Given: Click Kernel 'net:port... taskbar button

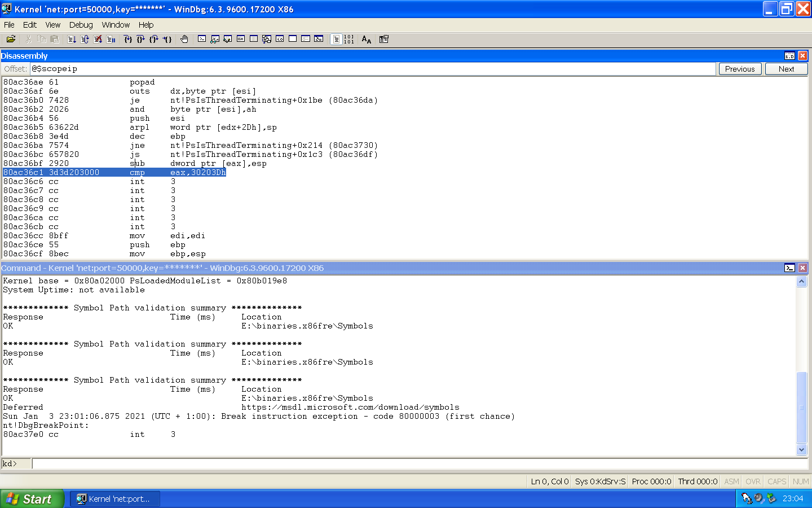Looking at the screenshot, I should (115, 499).
